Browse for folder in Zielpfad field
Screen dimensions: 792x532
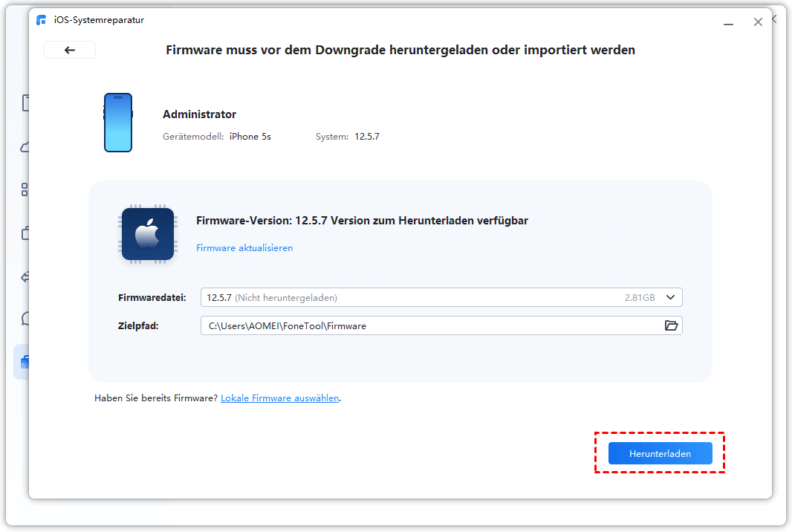pos(671,325)
